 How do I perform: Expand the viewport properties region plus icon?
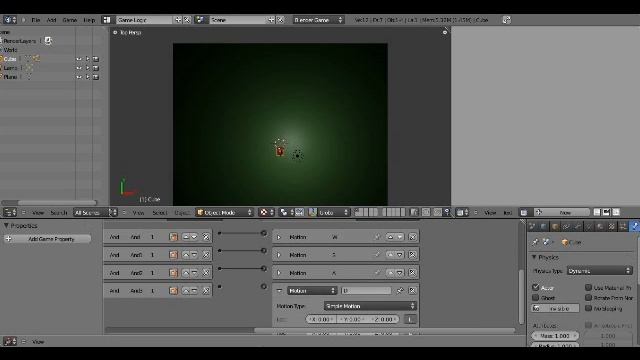445,32
